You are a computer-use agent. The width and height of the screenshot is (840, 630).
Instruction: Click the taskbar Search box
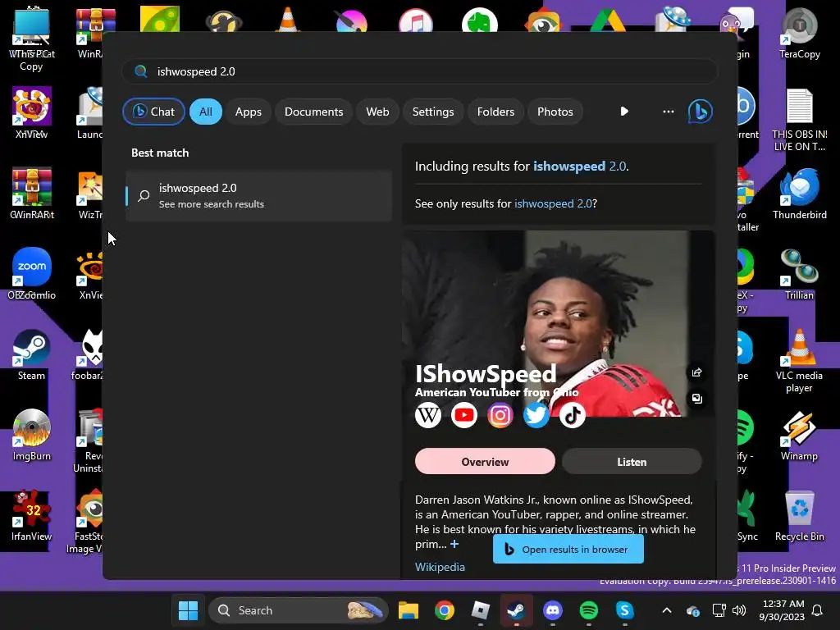(298, 610)
